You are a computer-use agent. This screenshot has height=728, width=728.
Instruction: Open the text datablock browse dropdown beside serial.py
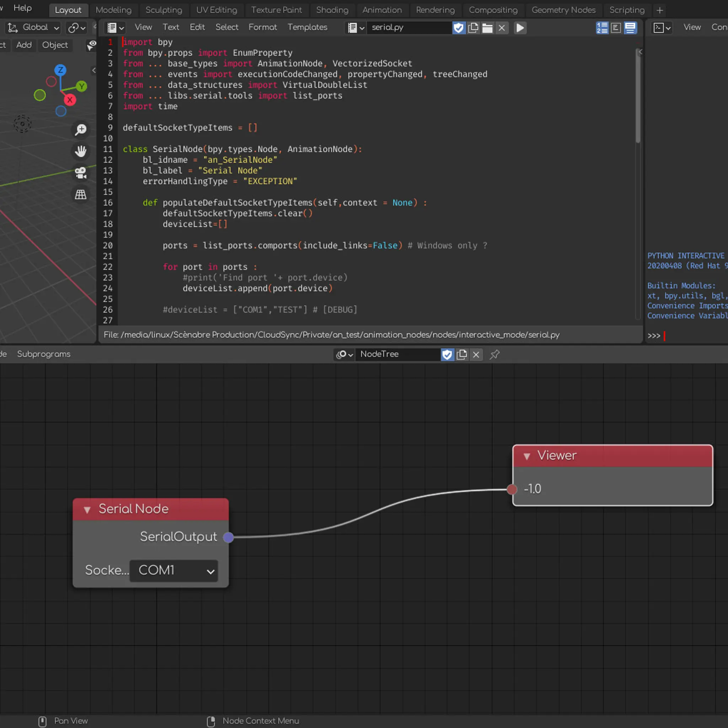tap(356, 27)
